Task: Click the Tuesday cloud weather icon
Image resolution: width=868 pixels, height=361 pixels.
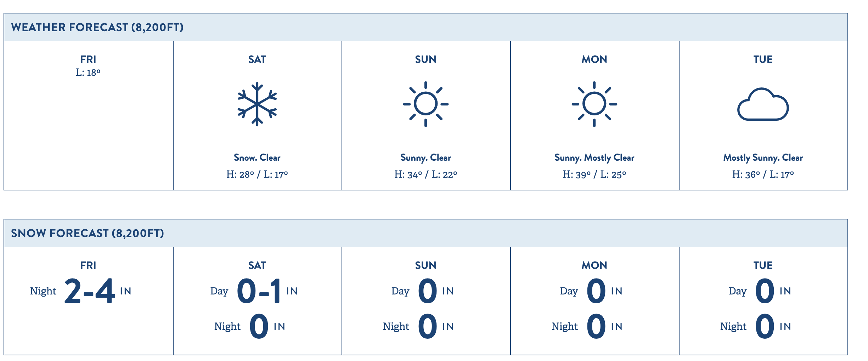Action: click(x=763, y=104)
